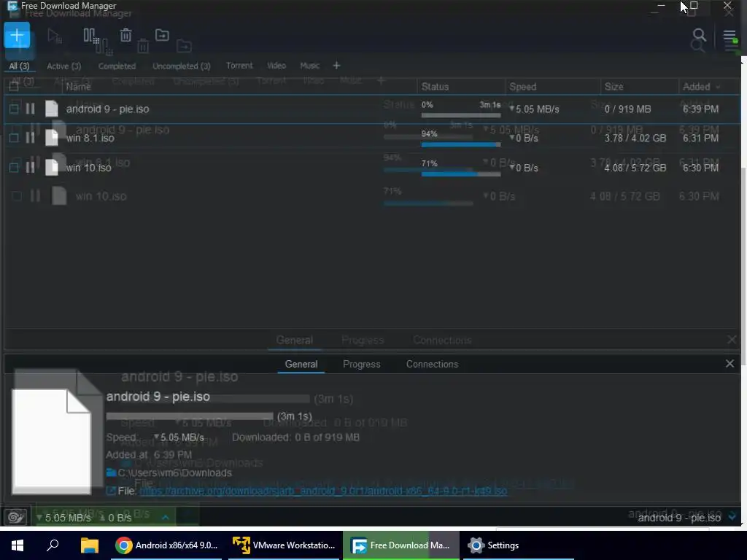Select the win 10.iso file name

coord(88,168)
